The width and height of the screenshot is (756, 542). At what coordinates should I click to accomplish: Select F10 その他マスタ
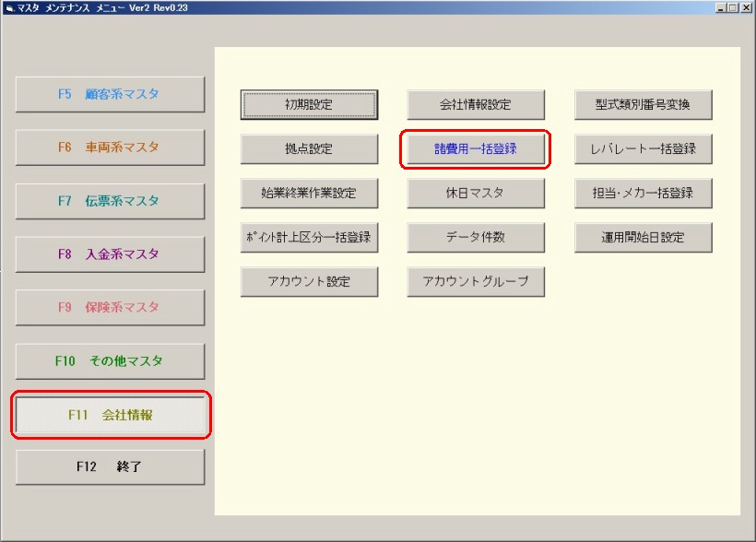pyautogui.click(x=110, y=361)
